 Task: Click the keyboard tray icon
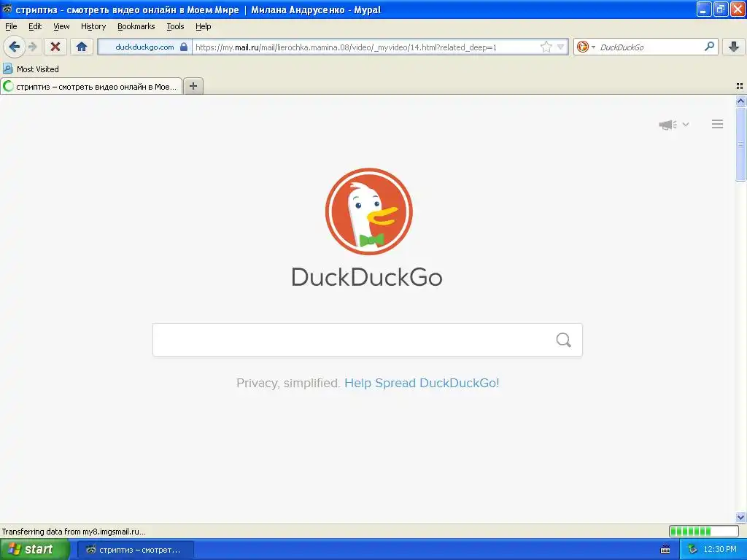click(x=665, y=550)
